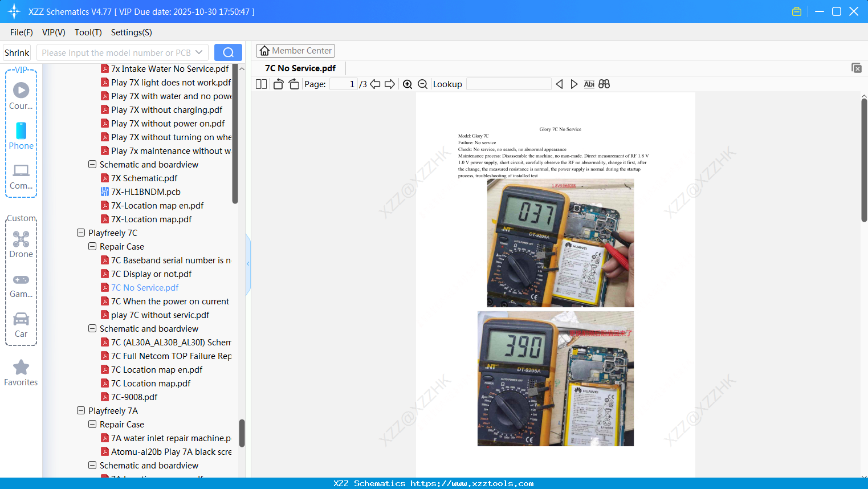Open Play 7X light does not work.pdf
The height and width of the screenshot is (489, 868).
tap(166, 83)
